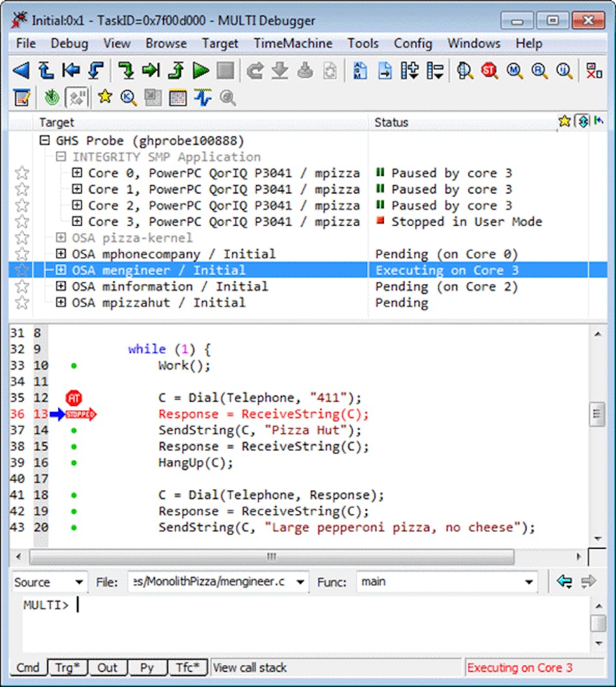Open TimeMachine via the blue waveform icon
616x687 pixels.
(202, 98)
